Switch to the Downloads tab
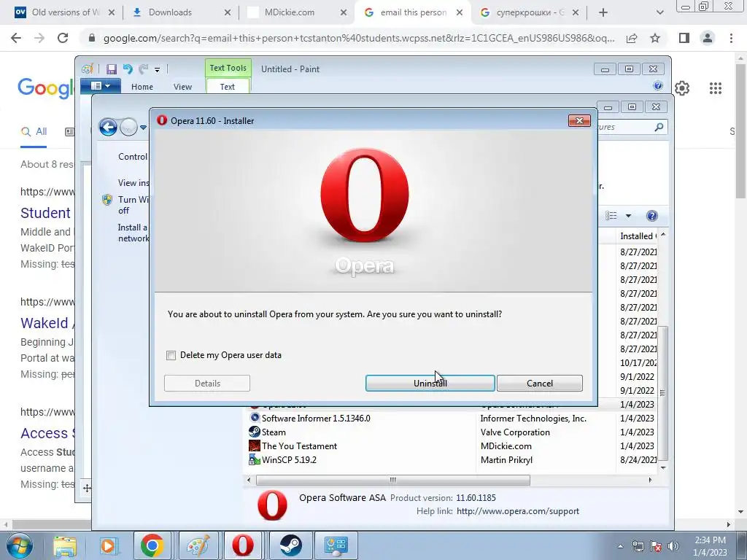Screen dimensions: 747x560 181,12
